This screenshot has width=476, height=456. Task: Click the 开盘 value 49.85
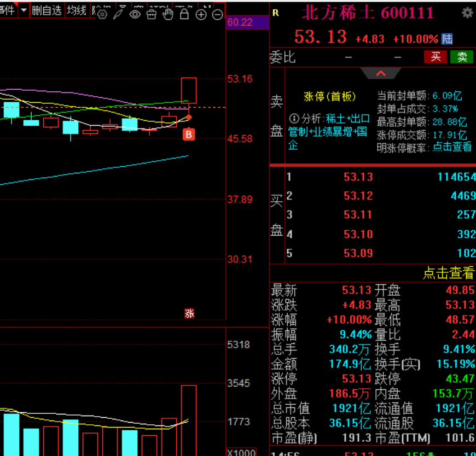(460, 290)
